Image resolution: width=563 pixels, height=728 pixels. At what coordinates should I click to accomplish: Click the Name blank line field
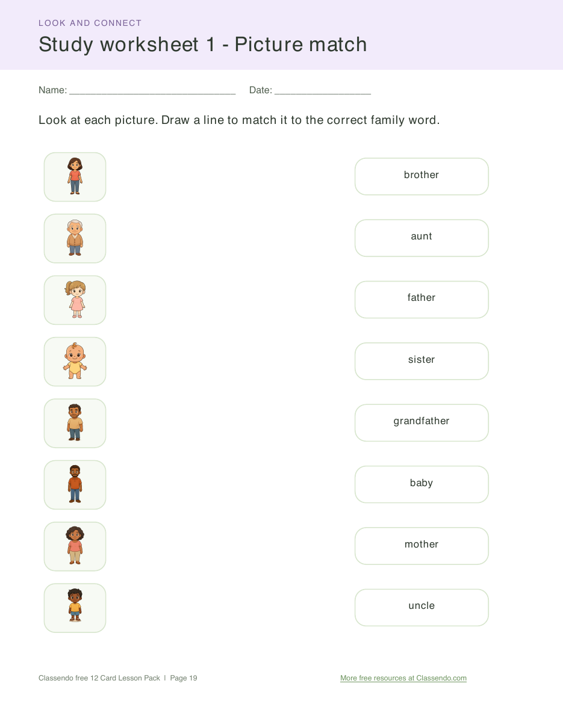(152, 90)
